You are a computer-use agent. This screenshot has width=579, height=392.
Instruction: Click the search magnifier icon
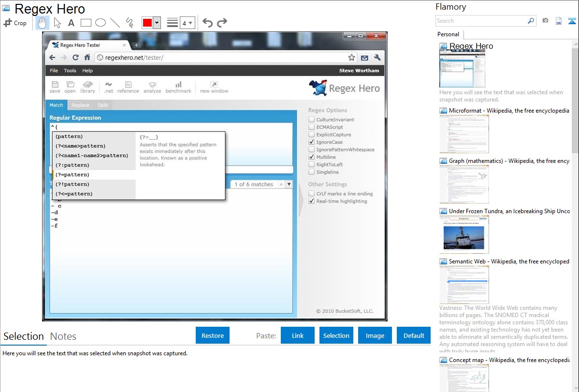point(531,21)
